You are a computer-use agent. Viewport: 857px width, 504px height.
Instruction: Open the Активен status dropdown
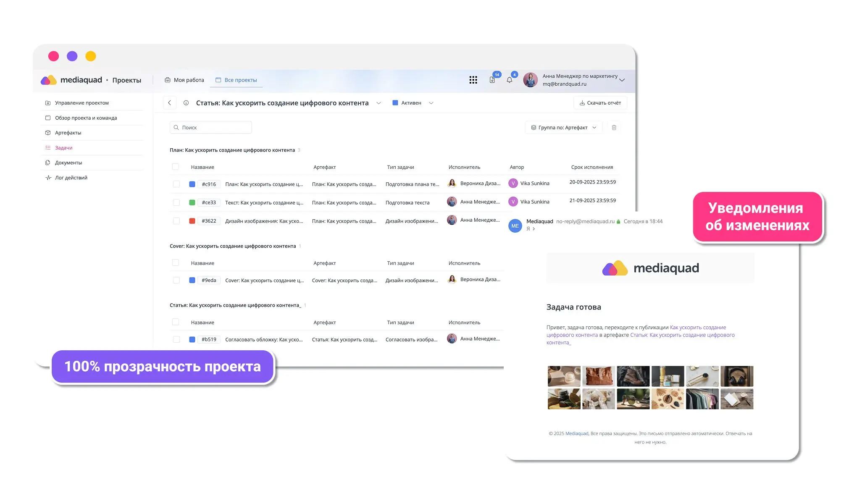412,103
